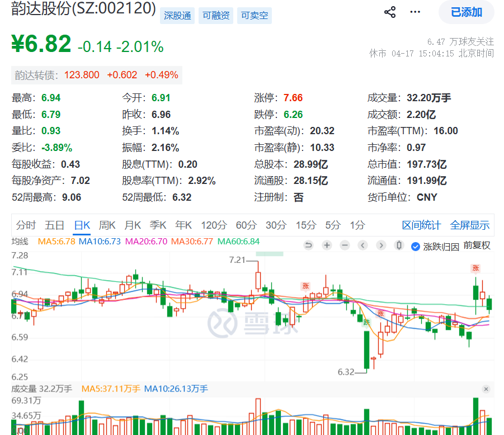Select the 日K chart tab
This screenshot has height=435, width=504.
click(82, 225)
